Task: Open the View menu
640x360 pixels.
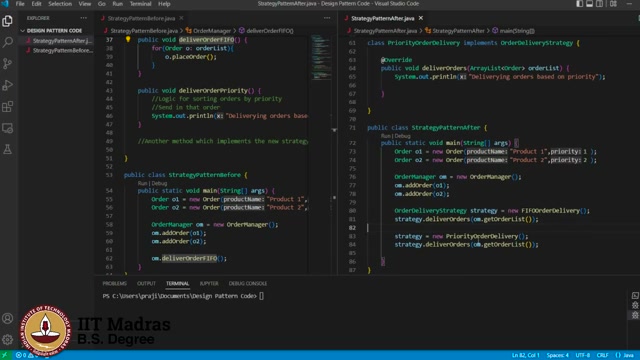Action: tap(84, 4)
